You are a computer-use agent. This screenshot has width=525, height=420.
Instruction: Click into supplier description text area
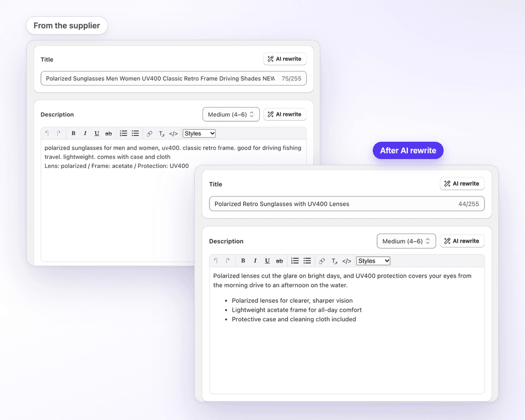coord(173,201)
